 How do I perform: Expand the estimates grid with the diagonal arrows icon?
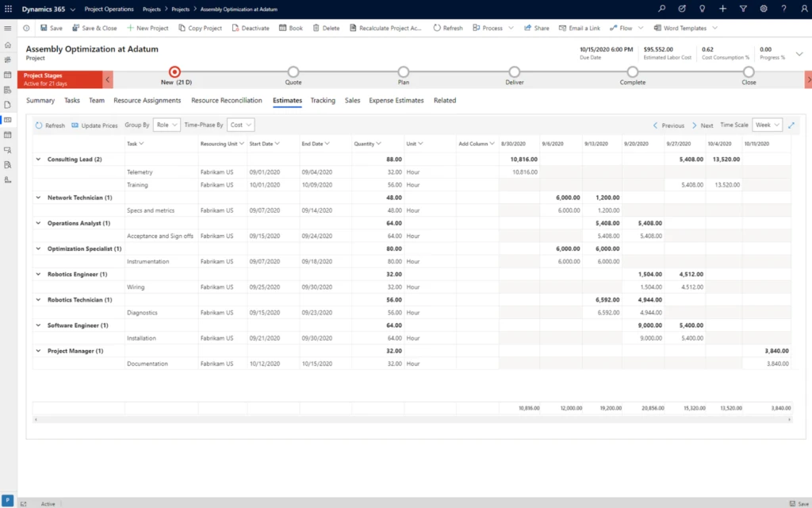pos(790,124)
